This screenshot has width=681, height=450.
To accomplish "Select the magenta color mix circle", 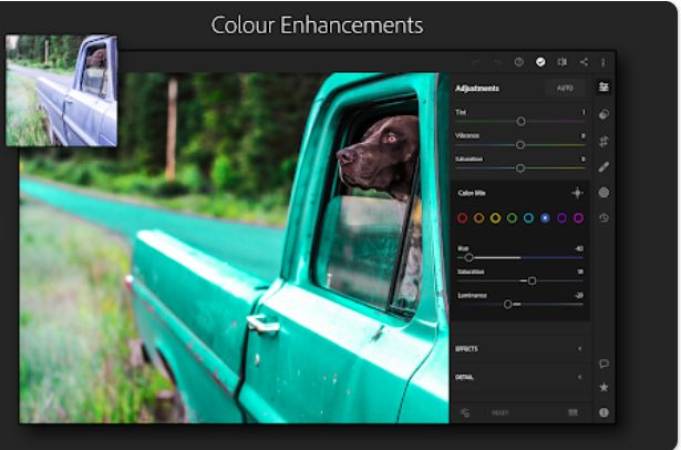I will click(x=578, y=218).
